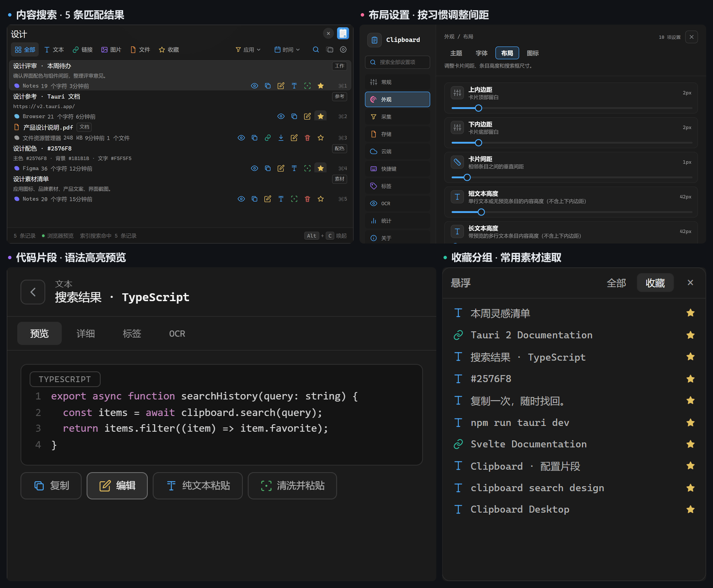Paste 设计配色 #2576F8 as plain text
Screen dimensions: 713x588
(294, 168)
